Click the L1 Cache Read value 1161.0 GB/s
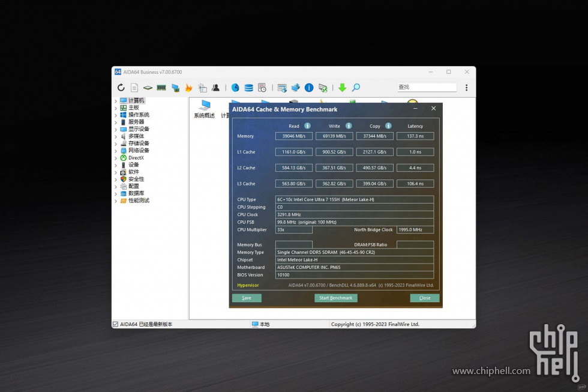The height and width of the screenshot is (392, 588). pyautogui.click(x=294, y=152)
